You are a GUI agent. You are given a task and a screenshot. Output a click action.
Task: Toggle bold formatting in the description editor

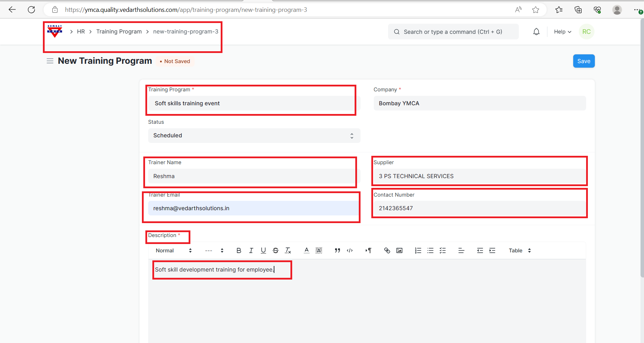click(238, 251)
